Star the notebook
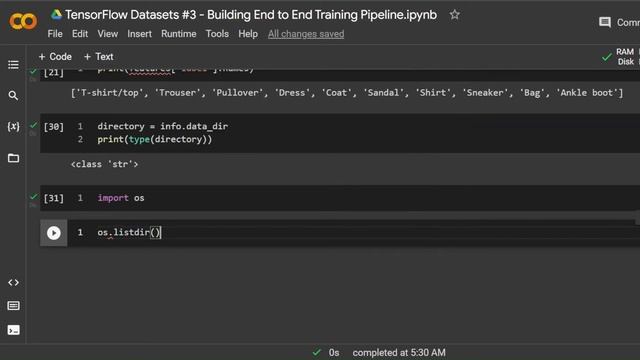Screen dimensions: 640x360 coord(454,15)
